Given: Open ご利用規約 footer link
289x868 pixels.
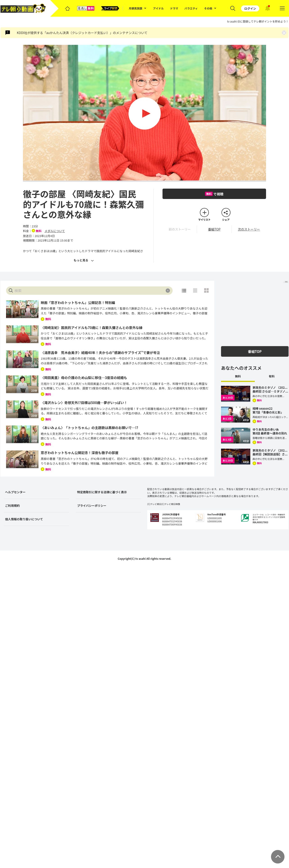Looking at the screenshot, I should click(12, 505).
